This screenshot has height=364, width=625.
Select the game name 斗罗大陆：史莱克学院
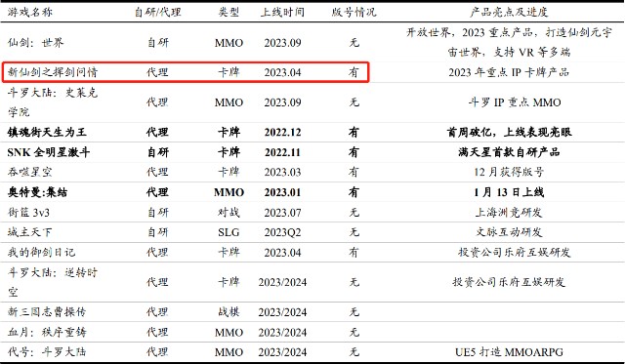coord(53,102)
